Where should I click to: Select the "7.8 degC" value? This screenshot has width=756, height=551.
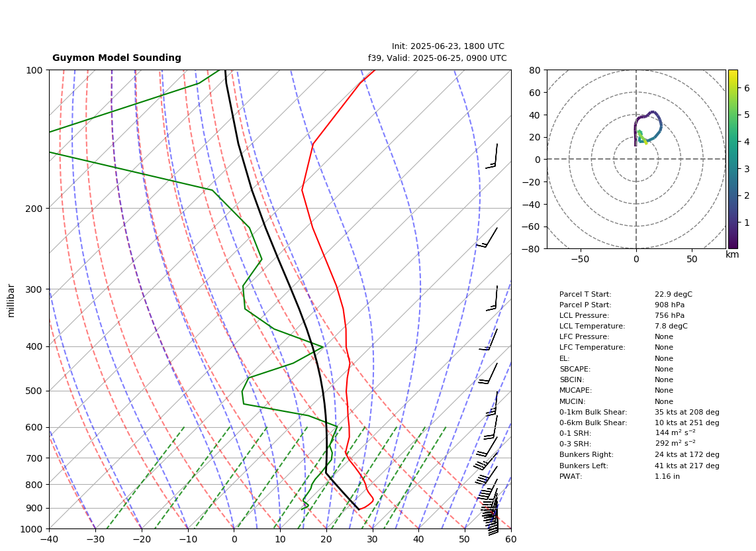[x=671, y=326]
